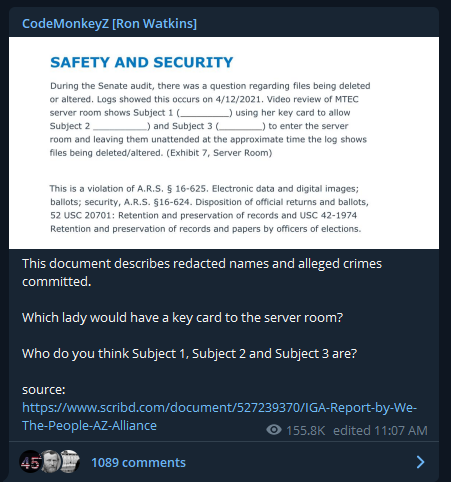The image size is (451, 482).
Task: Click the A.R.S. § 16-625 violation paragraph
Action: [x=209, y=209]
